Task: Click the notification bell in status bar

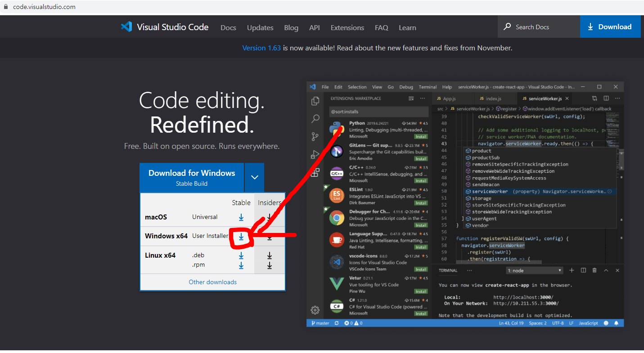Action: click(617, 323)
